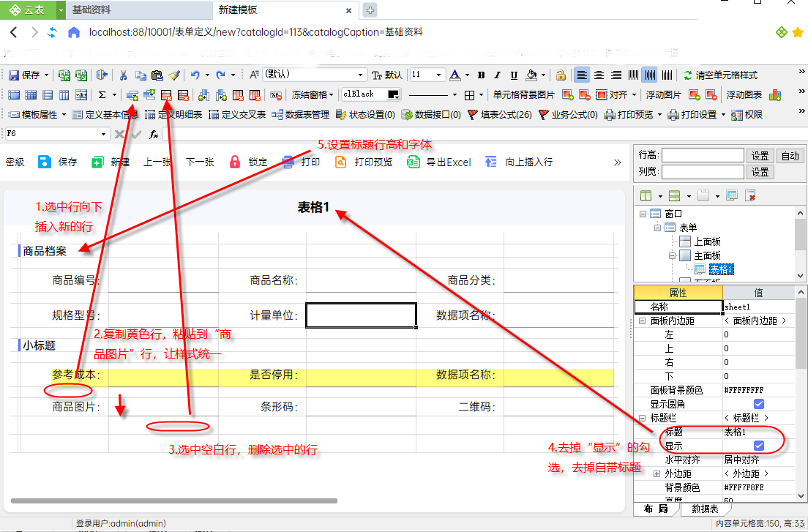Open the 冻结窗格 dropdown
Viewport: 808px width, 532px height.
click(313, 94)
